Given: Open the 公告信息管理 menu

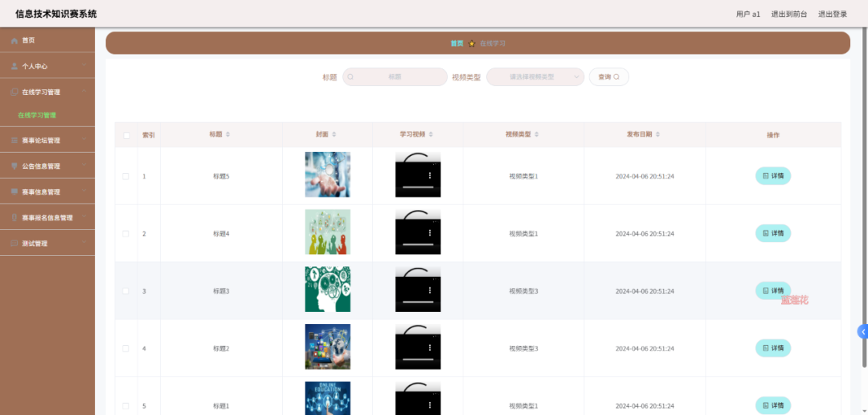Looking at the screenshot, I should coord(47,166).
